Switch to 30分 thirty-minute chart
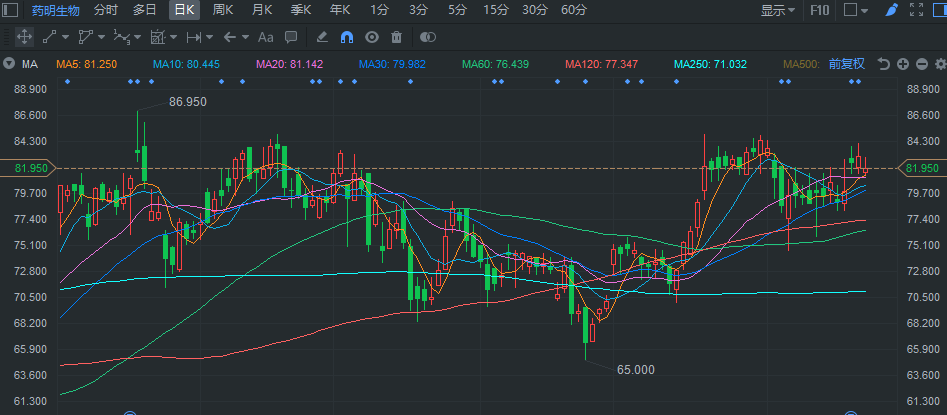The width and height of the screenshot is (947, 415). pyautogui.click(x=534, y=10)
